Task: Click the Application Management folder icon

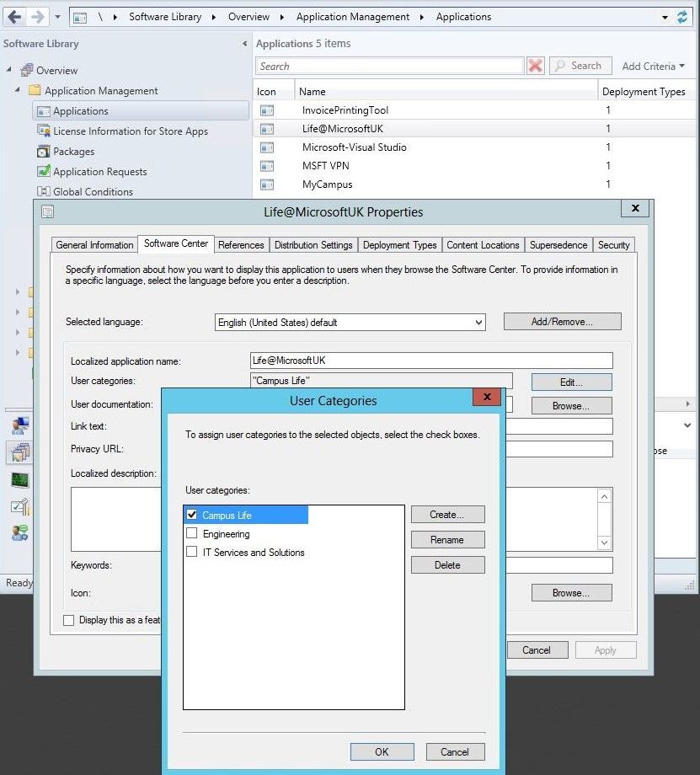Action: point(35,90)
